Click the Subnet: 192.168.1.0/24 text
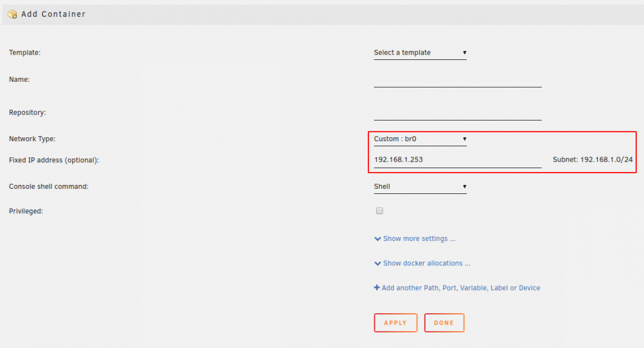The image size is (644, 348). coord(592,159)
